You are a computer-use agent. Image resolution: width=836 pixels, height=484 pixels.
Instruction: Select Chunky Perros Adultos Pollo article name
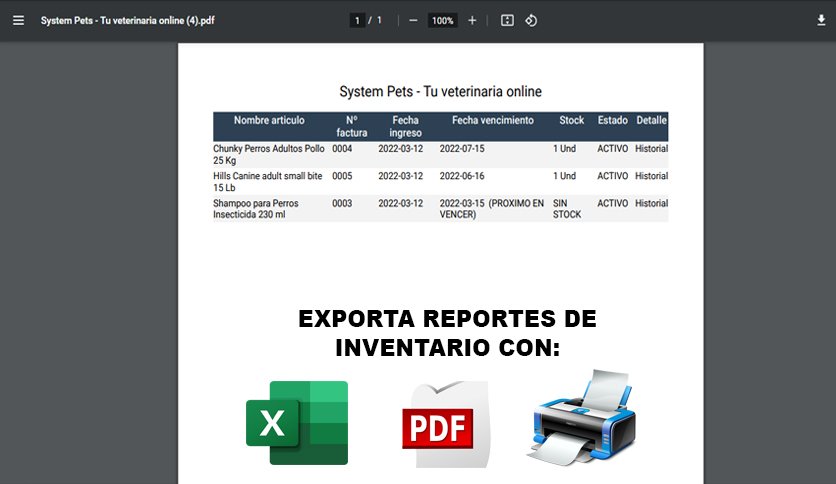coord(269,155)
